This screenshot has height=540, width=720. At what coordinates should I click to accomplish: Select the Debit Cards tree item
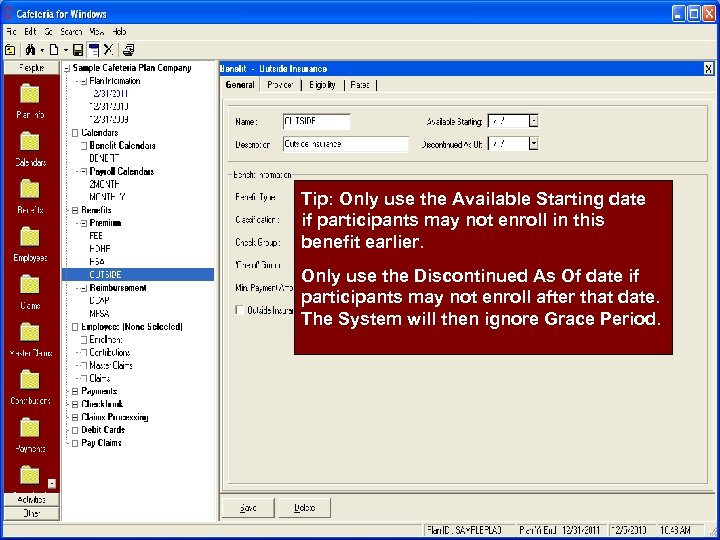point(103,430)
